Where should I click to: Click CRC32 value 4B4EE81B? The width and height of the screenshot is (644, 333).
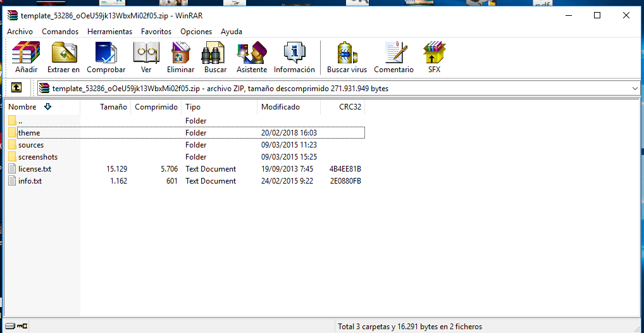(345, 168)
